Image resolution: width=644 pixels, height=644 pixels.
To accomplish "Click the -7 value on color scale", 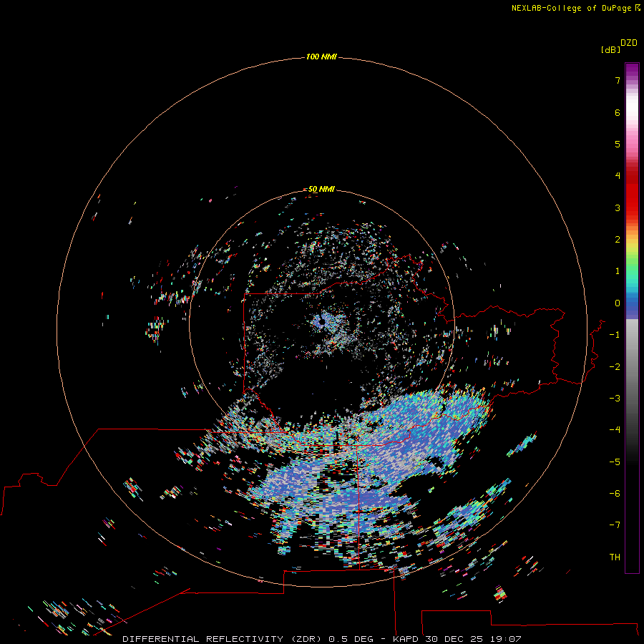I will pyautogui.click(x=615, y=525).
